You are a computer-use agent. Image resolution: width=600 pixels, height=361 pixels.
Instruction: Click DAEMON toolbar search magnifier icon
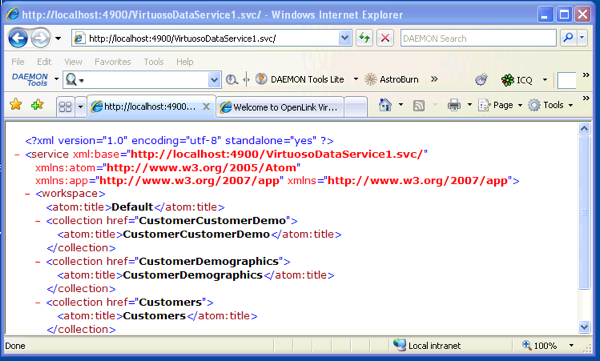71,80
